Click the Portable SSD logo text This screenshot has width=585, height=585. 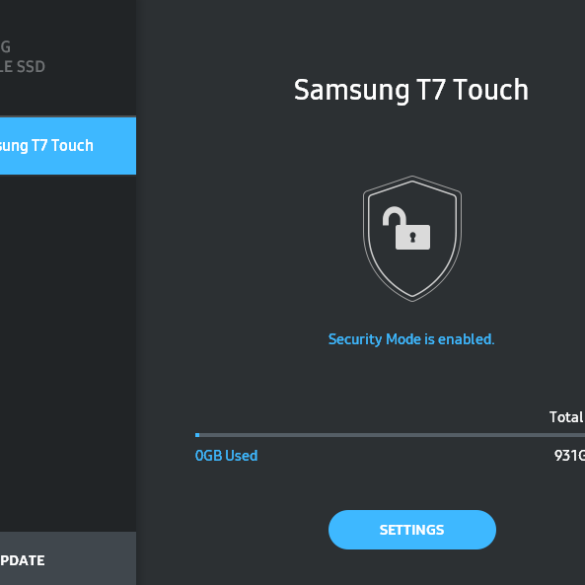[x=22, y=67]
